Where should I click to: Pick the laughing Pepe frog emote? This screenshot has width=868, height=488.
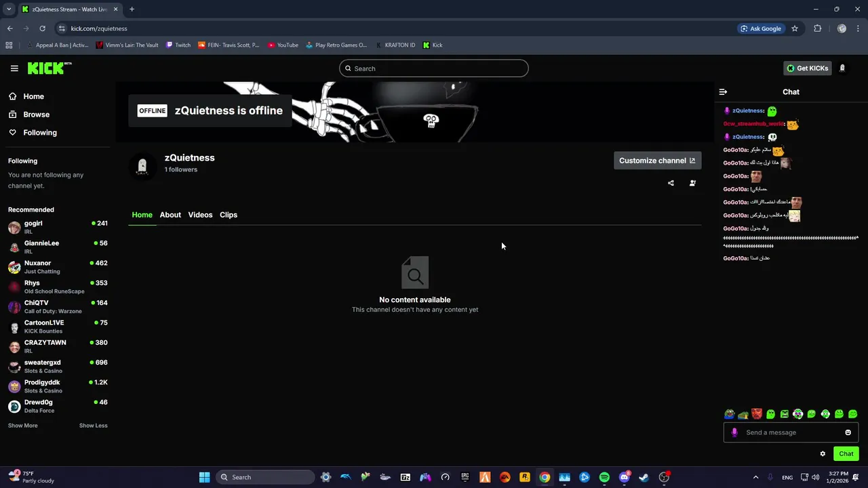pyautogui.click(x=729, y=414)
